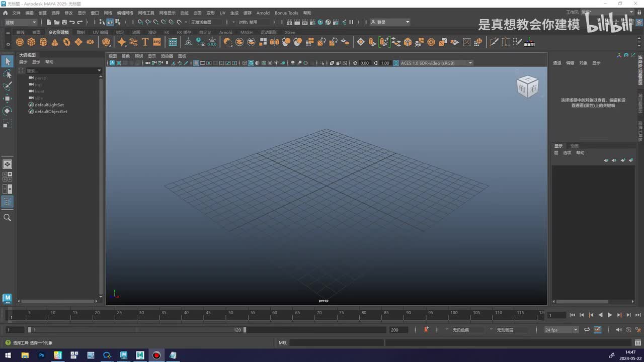Create a polygon cube from the shelf

[31, 42]
